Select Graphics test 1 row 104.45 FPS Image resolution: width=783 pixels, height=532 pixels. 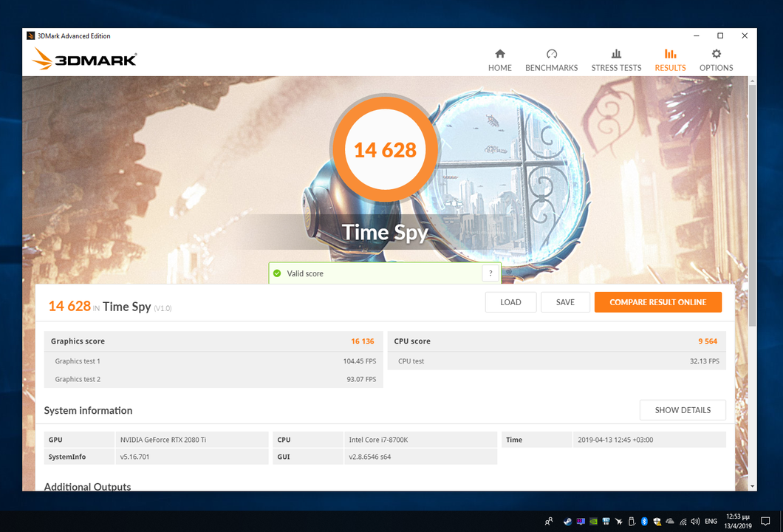[213, 361]
